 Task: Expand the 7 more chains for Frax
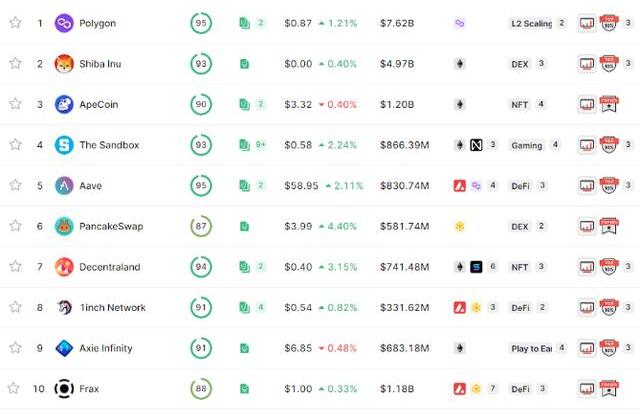tap(493, 388)
